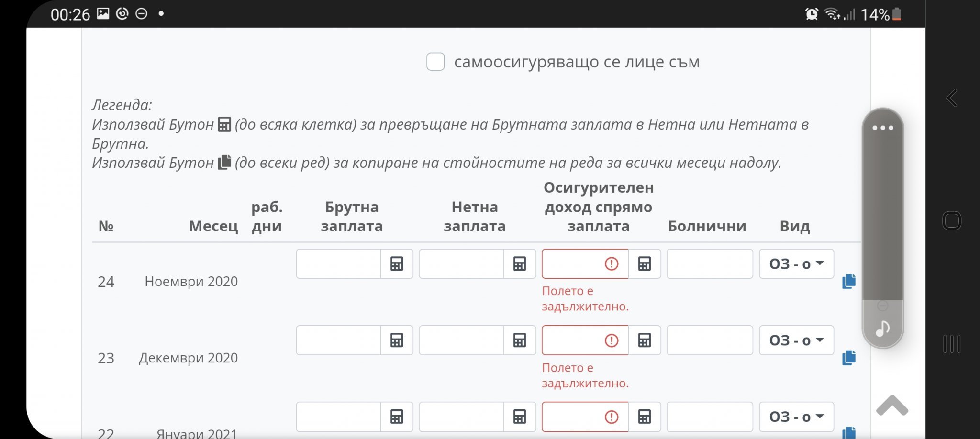Viewport: 980px width, 439px height.
Task: Click calculator icon beside Нетна заплата for Ноември 2020
Action: point(520,264)
